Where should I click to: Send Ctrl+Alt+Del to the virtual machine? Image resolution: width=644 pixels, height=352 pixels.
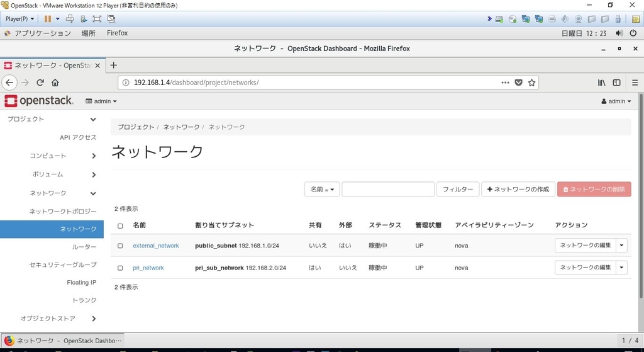click(x=70, y=19)
